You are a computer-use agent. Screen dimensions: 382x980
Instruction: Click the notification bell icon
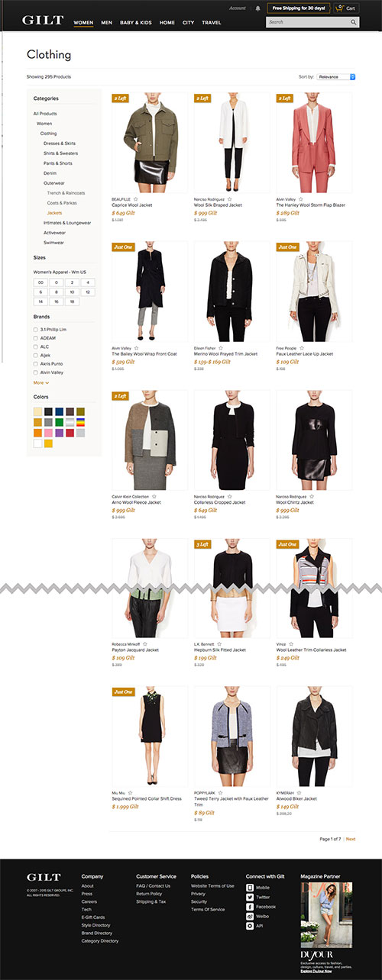(257, 8)
